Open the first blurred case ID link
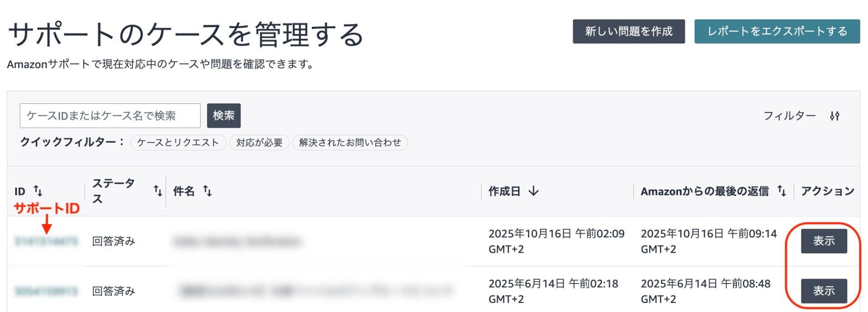 pyautogui.click(x=46, y=241)
